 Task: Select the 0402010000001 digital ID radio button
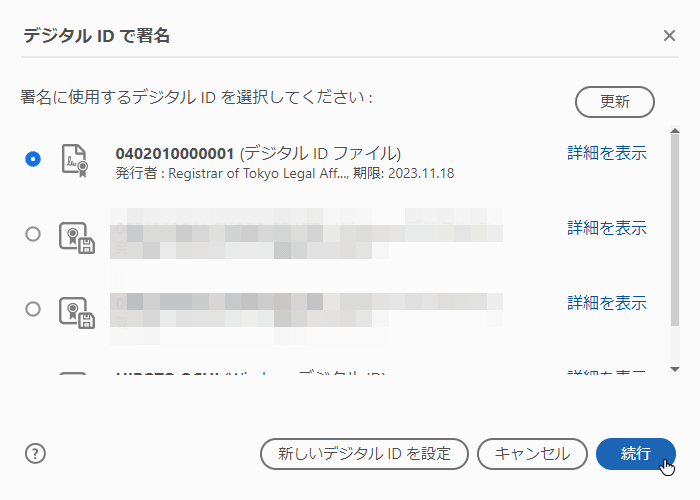[33, 159]
